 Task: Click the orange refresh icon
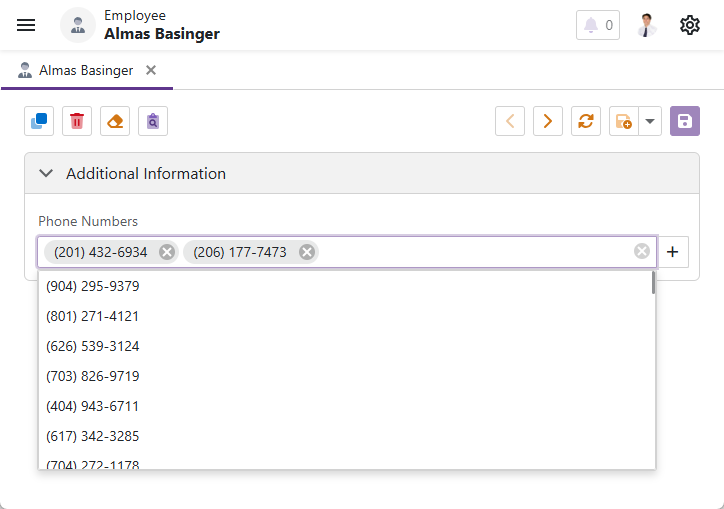click(x=586, y=121)
